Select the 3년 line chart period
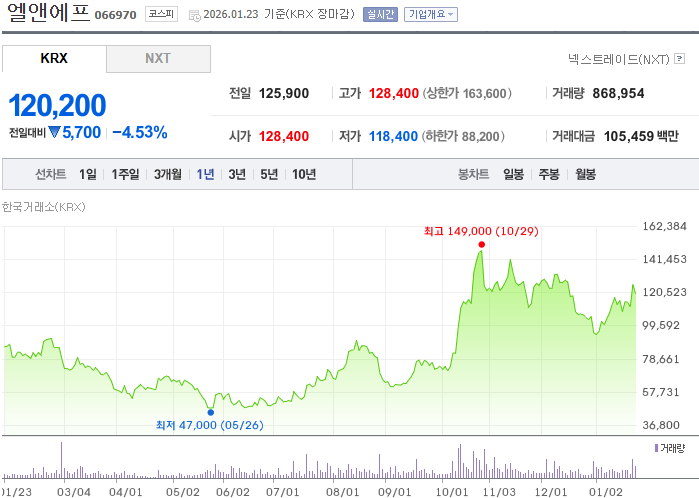 [237, 174]
